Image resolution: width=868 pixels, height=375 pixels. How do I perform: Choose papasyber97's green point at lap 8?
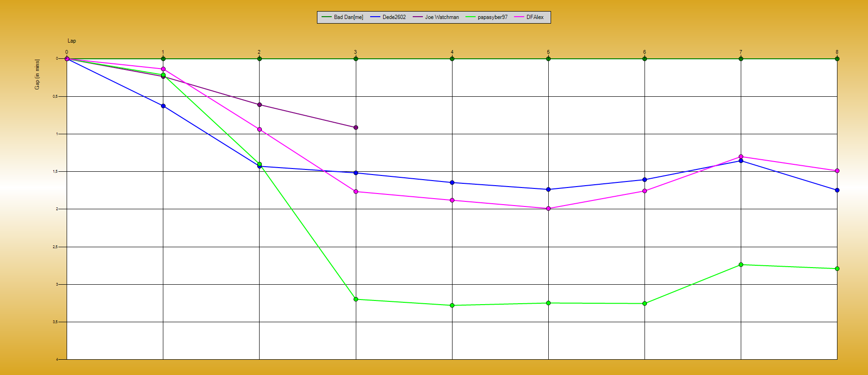(837, 269)
